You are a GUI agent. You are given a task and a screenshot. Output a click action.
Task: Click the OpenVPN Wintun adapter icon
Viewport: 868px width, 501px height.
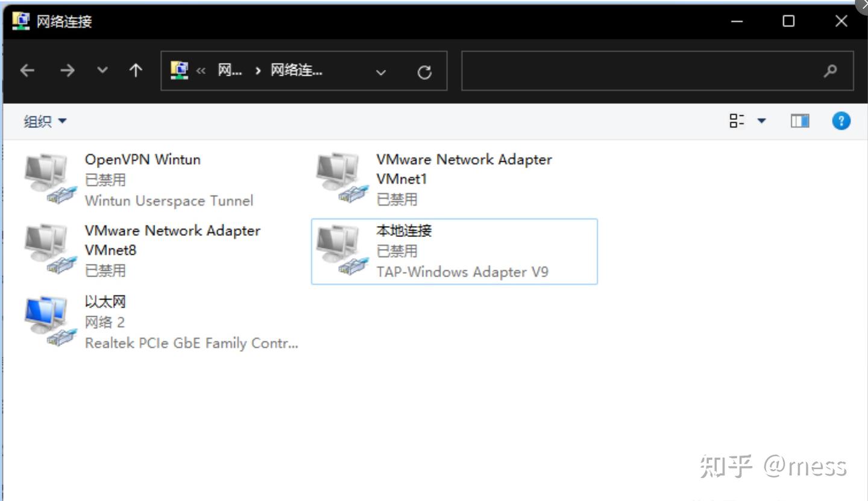(x=51, y=179)
